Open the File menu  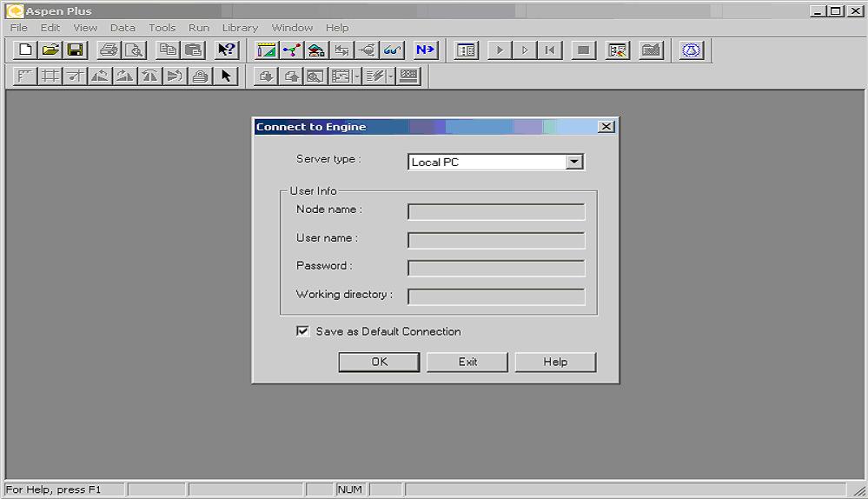19,28
